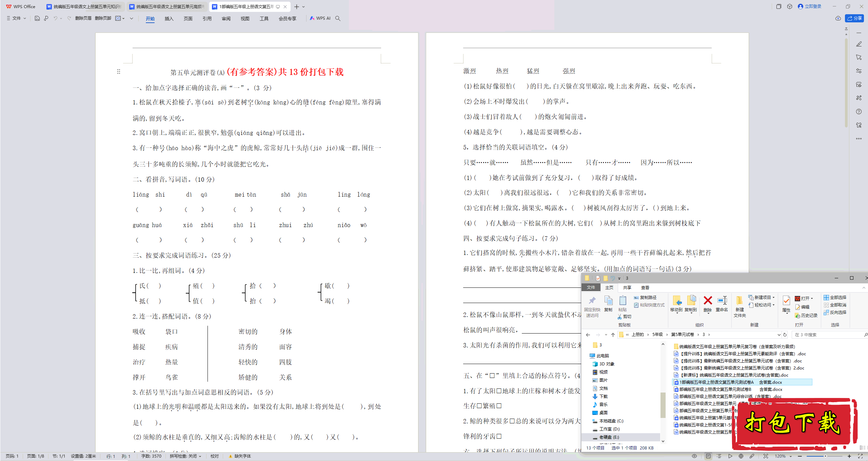The height and width of the screenshot is (461, 868).
Task: Collapse the Explorer ribbon chevron
Action: pyautogui.click(x=864, y=288)
